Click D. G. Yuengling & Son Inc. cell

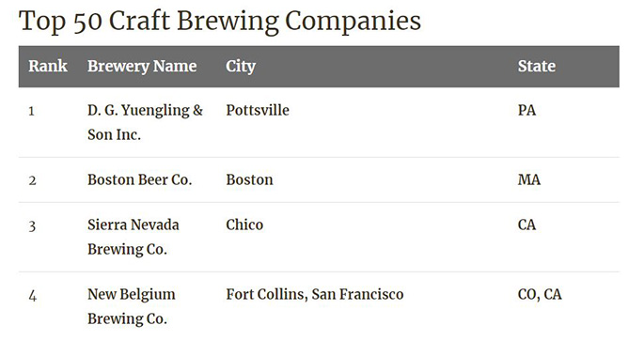tap(145, 122)
